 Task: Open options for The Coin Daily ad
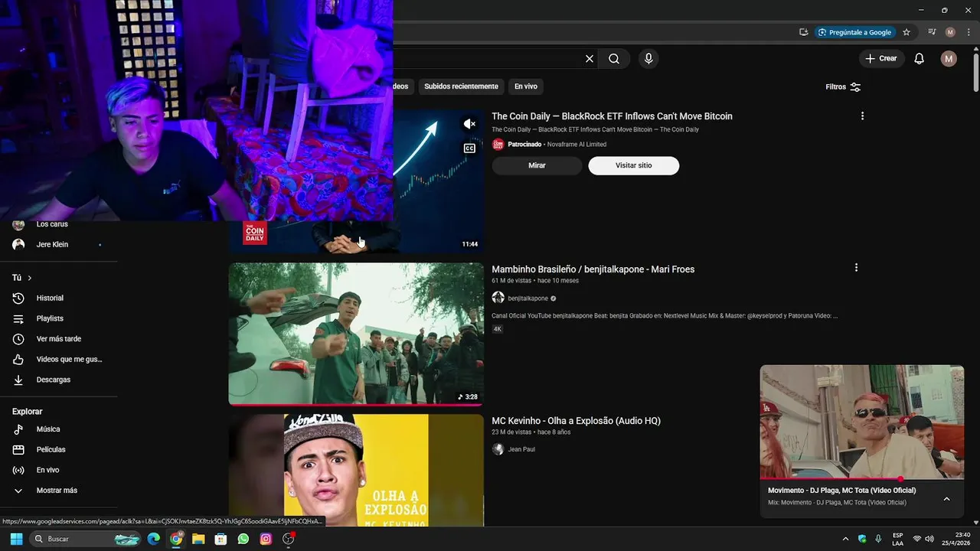[862, 116]
